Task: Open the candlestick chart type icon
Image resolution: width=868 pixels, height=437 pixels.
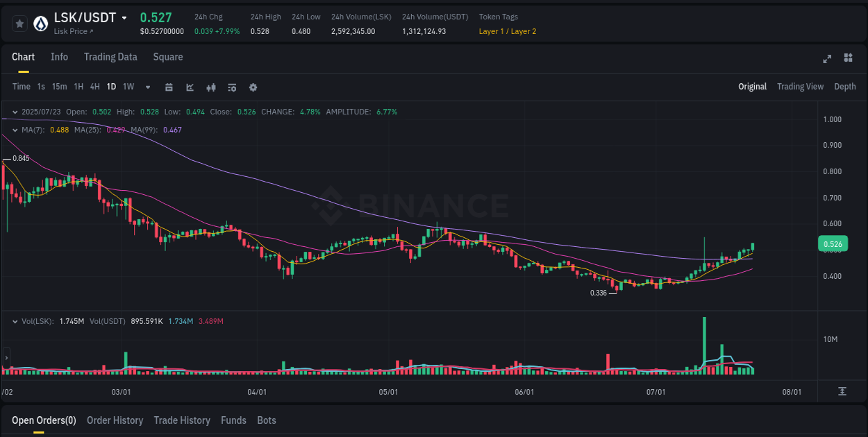Action: tap(211, 87)
